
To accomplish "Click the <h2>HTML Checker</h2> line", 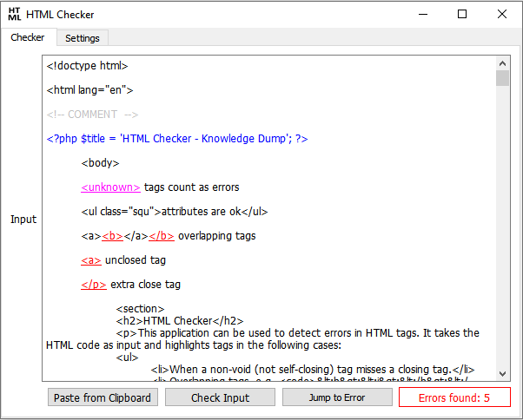I will (180, 320).
